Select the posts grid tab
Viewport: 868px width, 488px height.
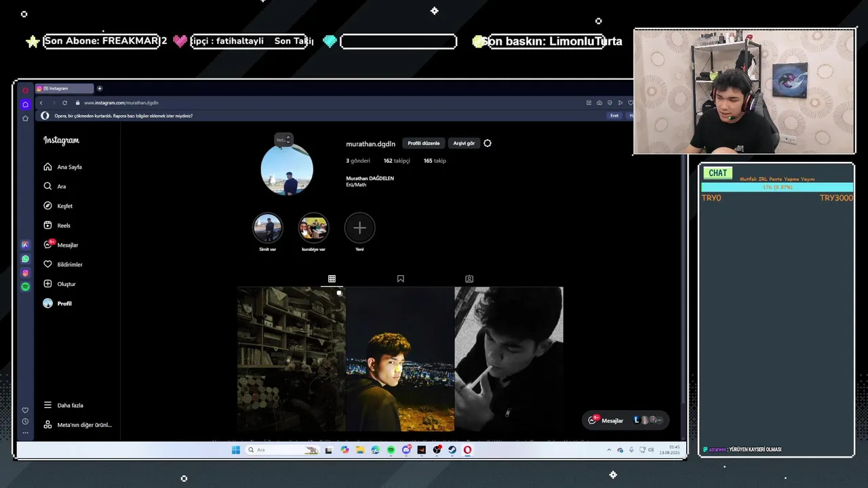[332, 279]
